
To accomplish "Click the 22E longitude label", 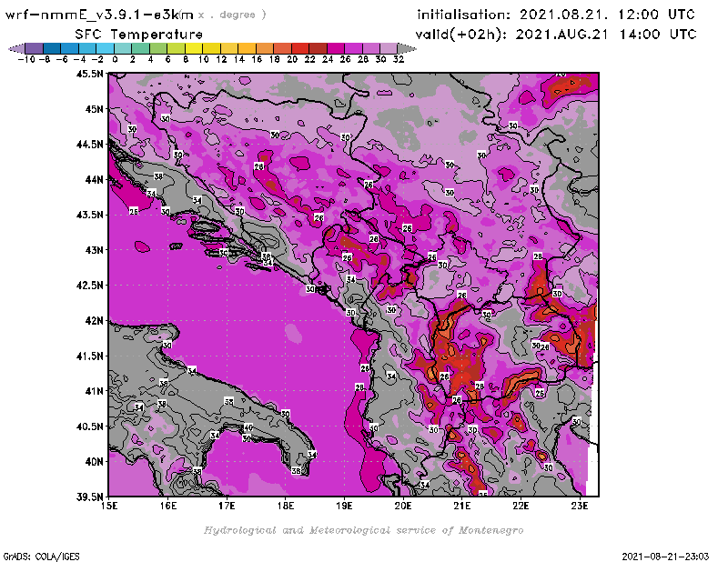I will pos(521,506).
